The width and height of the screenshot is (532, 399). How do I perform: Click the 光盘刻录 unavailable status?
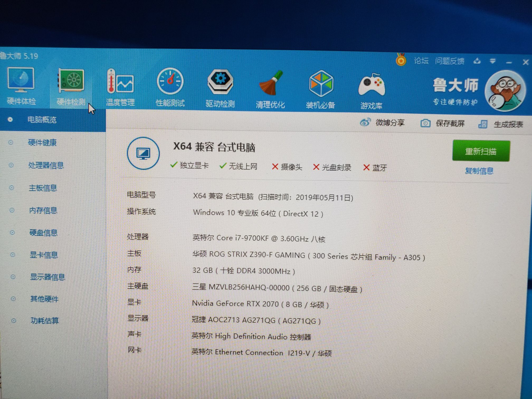point(332,167)
